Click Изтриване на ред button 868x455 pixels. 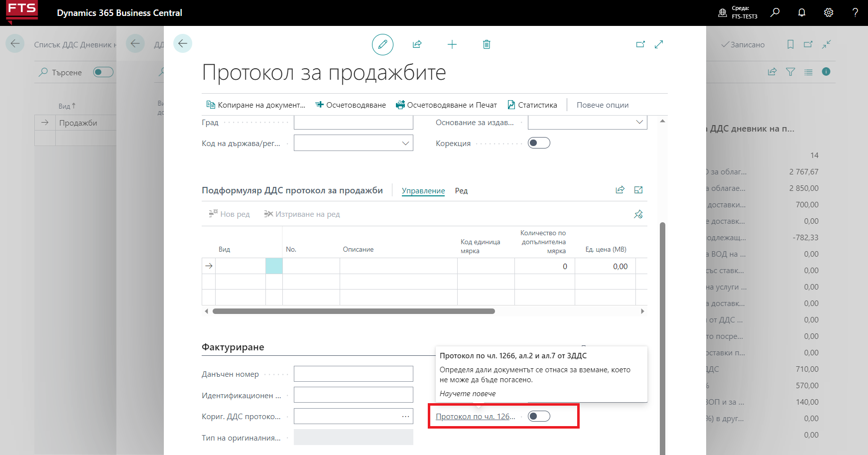click(x=302, y=214)
